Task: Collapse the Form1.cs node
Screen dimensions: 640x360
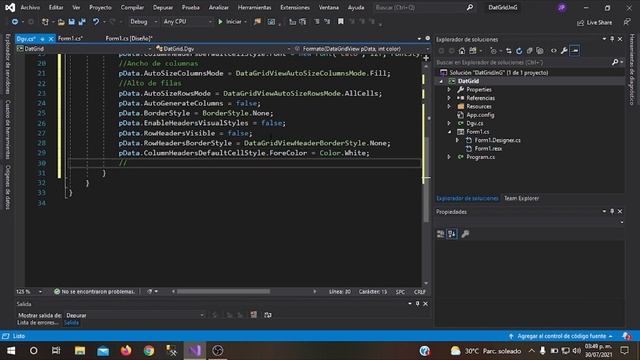Action: click(x=449, y=132)
